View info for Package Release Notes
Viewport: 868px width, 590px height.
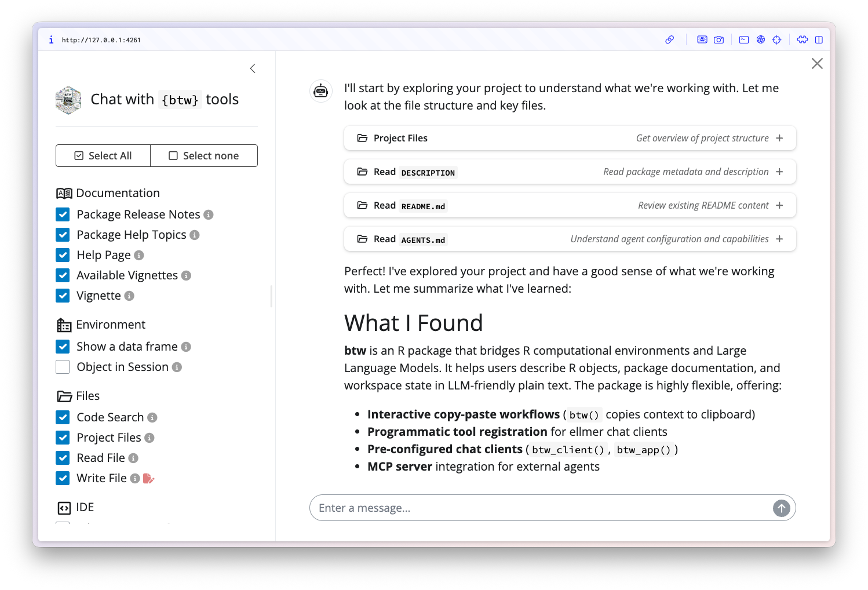coord(209,214)
